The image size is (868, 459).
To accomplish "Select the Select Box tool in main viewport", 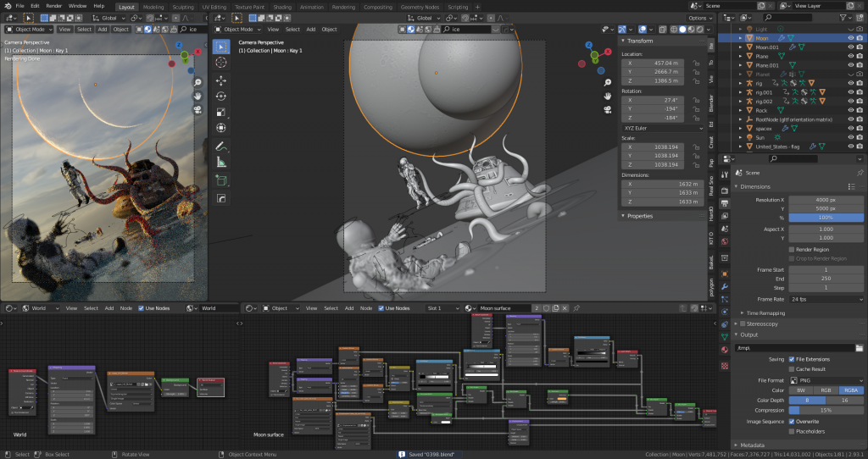I will click(221, 47).
